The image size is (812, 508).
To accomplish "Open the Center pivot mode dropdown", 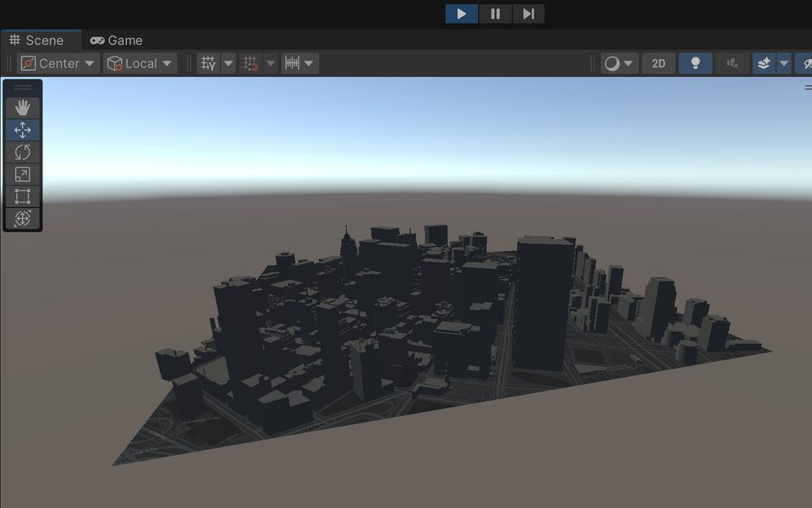I will click(x=58, y=63).
